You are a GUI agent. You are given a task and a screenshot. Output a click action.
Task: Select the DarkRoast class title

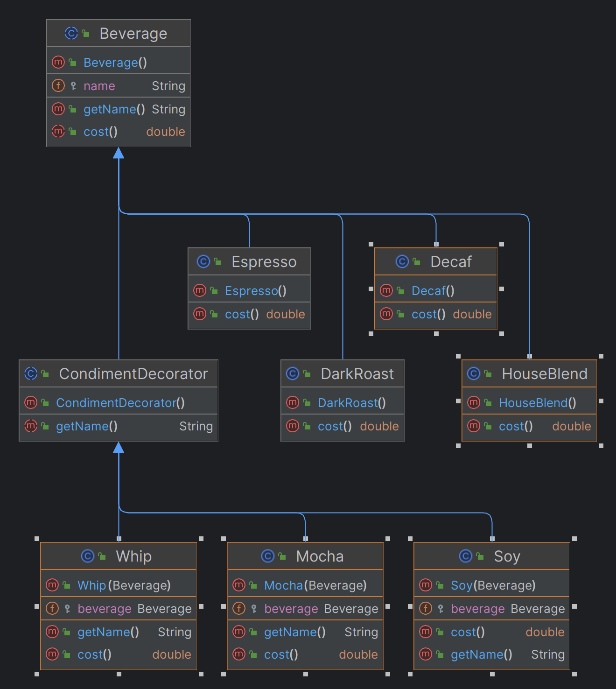tap(357, 374)
